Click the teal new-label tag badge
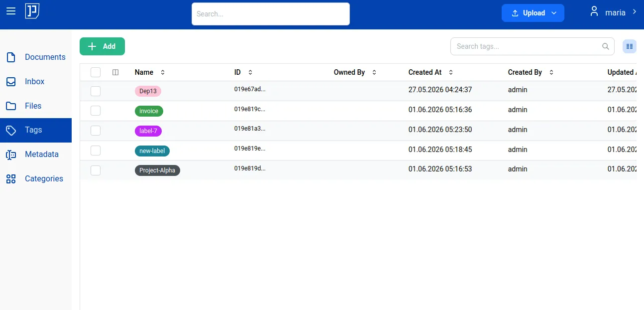 pyautogui.click(x=152, y=151)
